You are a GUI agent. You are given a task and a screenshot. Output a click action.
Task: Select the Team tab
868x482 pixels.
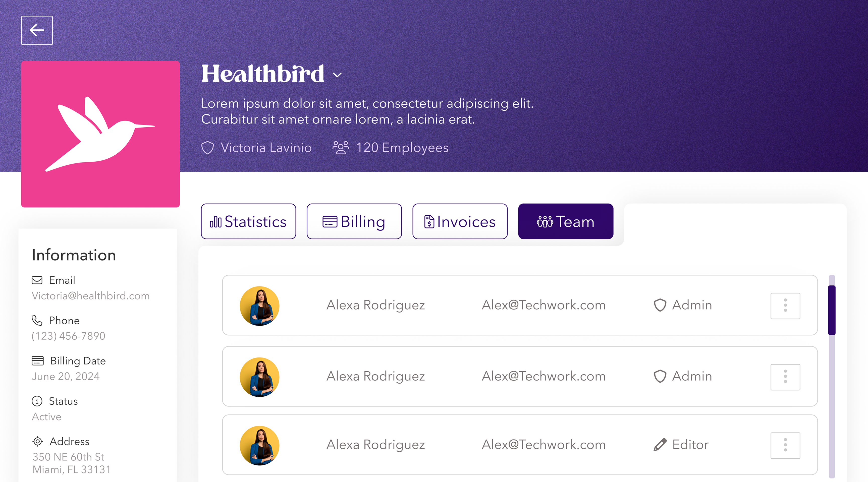[566, 221]
